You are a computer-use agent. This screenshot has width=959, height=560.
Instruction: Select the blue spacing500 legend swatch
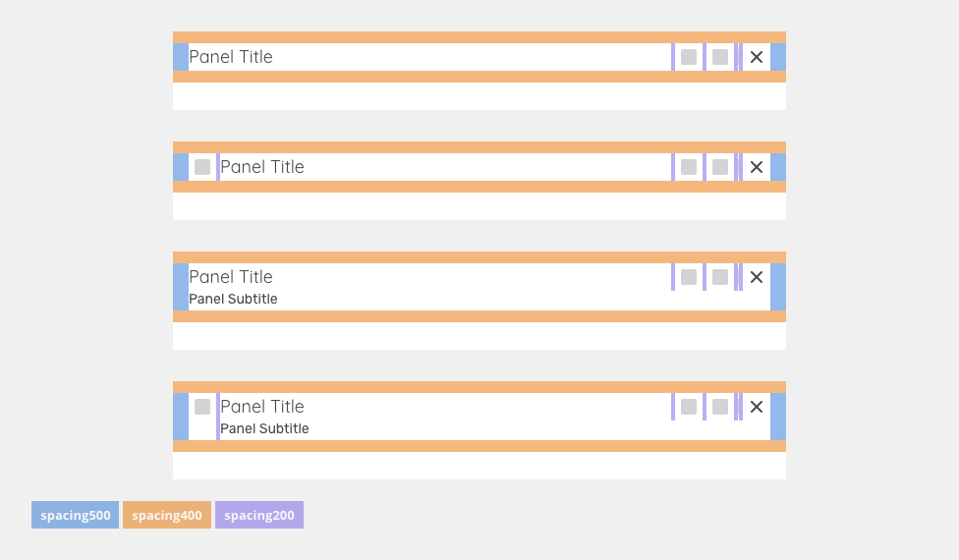click(76, 515)
